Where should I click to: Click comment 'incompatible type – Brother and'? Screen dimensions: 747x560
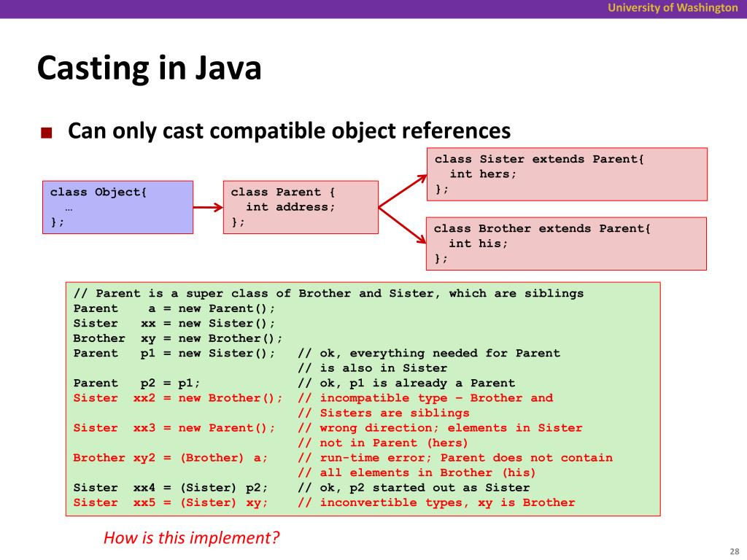pos(425,398)
